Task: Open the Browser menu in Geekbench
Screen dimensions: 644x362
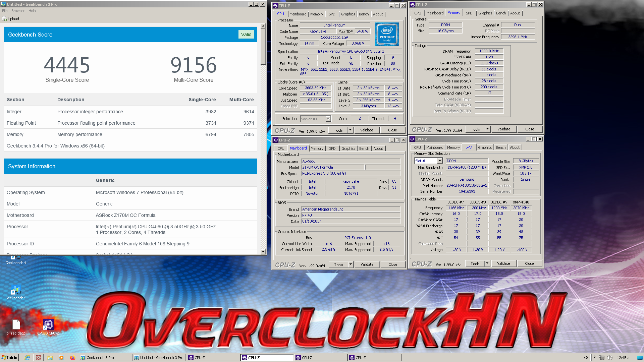Action: (x=18, y=11)
